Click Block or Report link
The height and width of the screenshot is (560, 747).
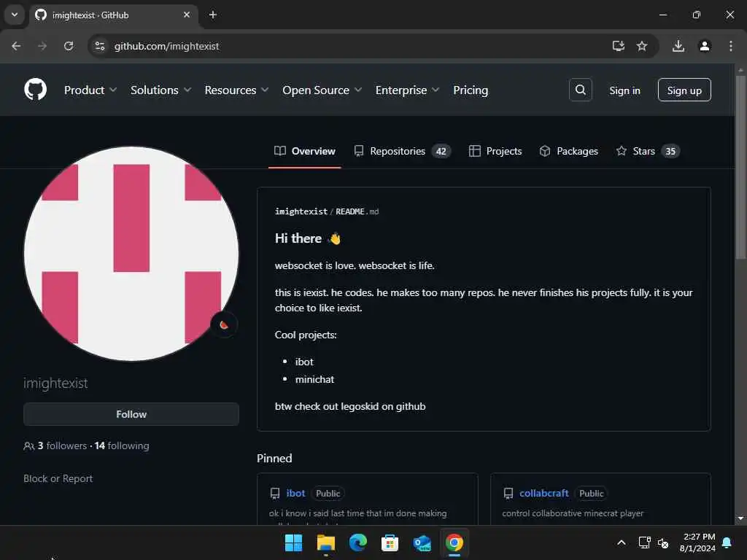point(58,478)
